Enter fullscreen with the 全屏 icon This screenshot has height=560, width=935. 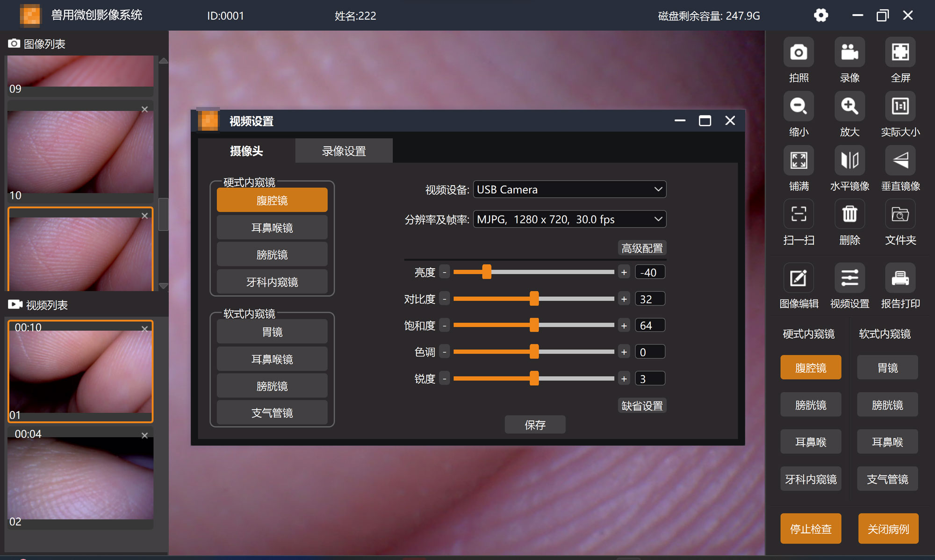click(x=900, y=52)
